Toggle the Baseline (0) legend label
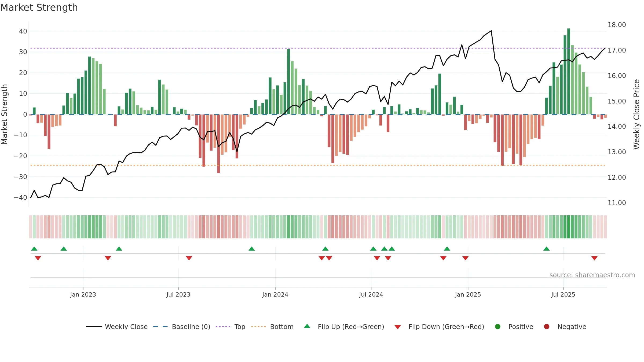The height and width of the screenshot is (362, 644). 191,327
